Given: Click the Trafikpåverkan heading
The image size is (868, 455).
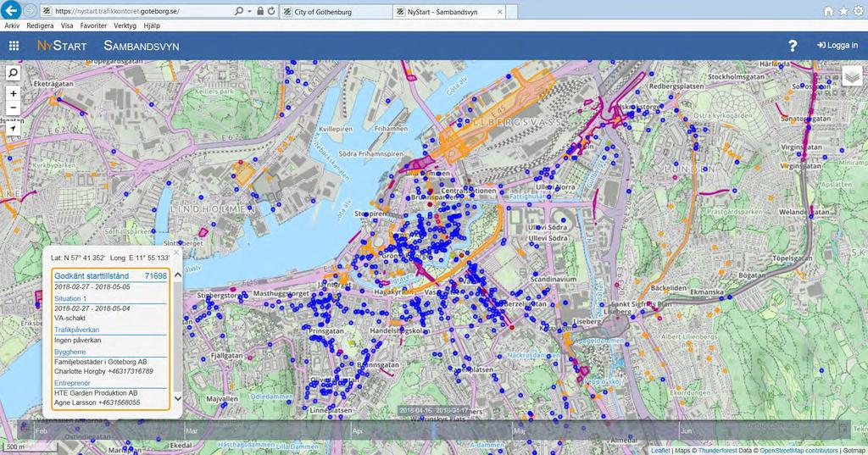Looking at the screenshot, I should tap(76, 330).
